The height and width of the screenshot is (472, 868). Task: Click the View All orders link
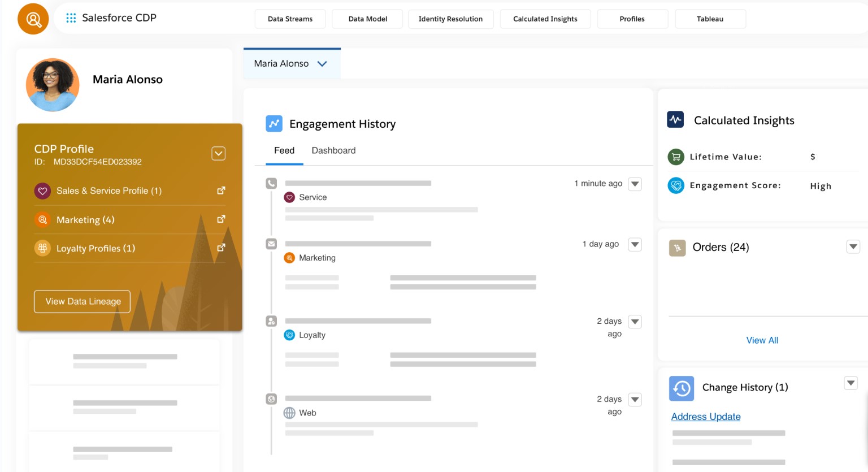click(762, 340)
